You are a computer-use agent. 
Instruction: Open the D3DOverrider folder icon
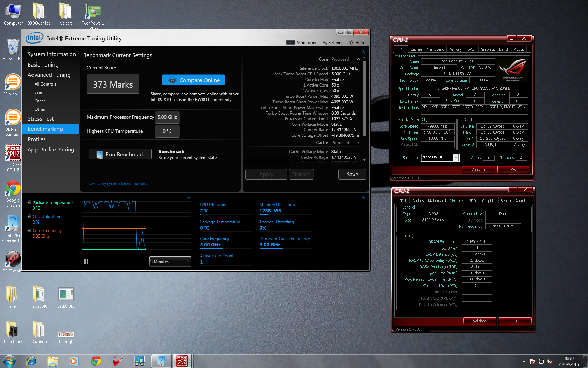click(x=40, y=14)
